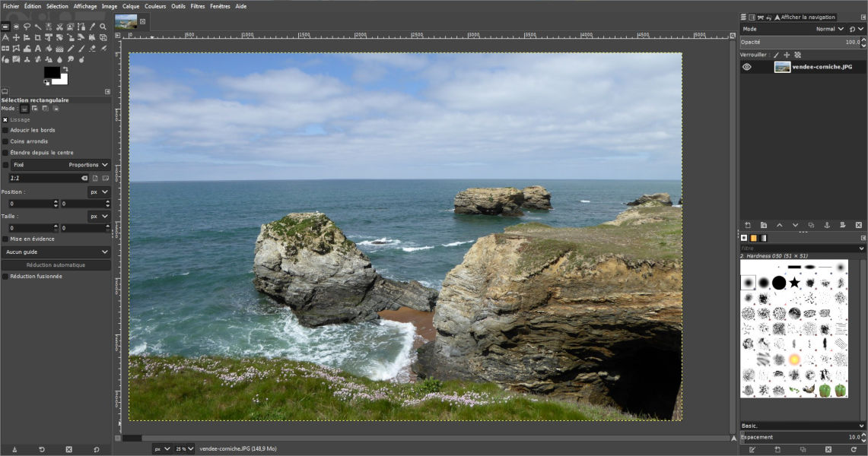Select the Color Picker eyedropper tool
Screen dimensions: 868x456
tap(93, 27)
